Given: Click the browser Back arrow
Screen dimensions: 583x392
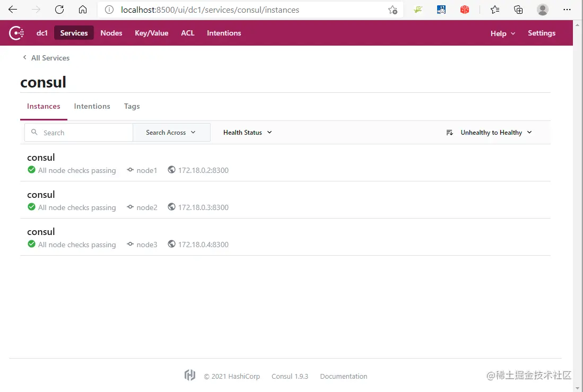Looking at the screenshot, I should click(13, 10).
